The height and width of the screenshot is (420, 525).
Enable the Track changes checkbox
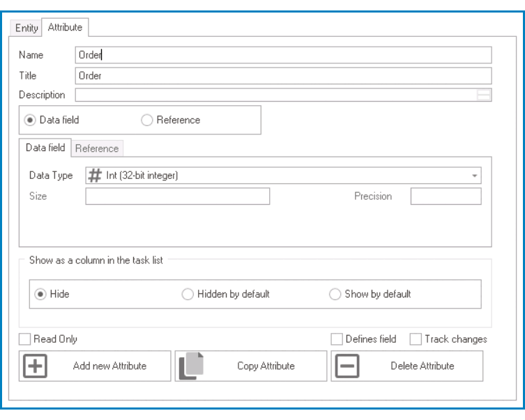(x=416, y=339)
